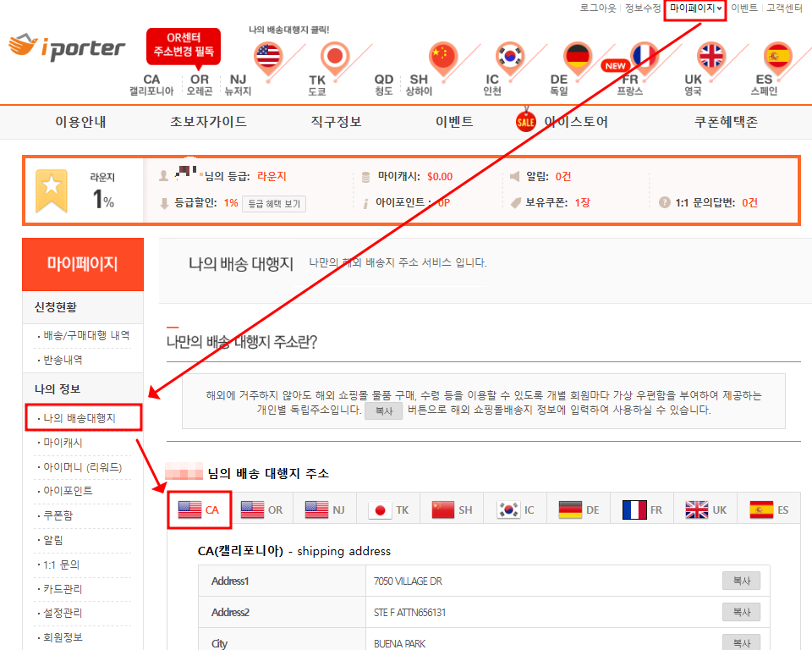This screenshot has width=812, height=650.
Task: Open 아이스토어 menu
Action: pos(576,122)
